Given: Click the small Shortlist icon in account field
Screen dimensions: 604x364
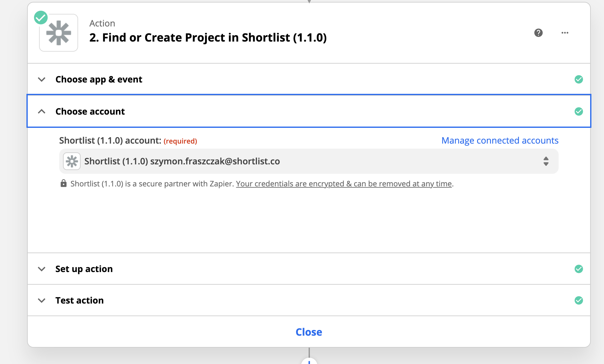Looking at the screenshot, I should tap(72, 161).
